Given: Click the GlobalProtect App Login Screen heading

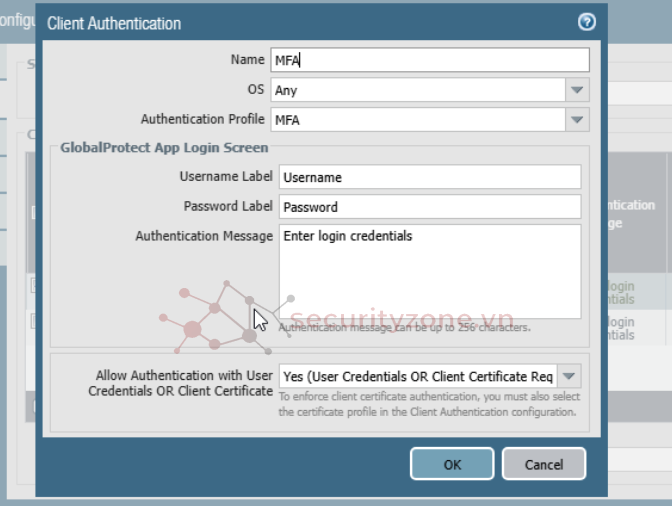Looking at the screenshot, I should 164,148.
